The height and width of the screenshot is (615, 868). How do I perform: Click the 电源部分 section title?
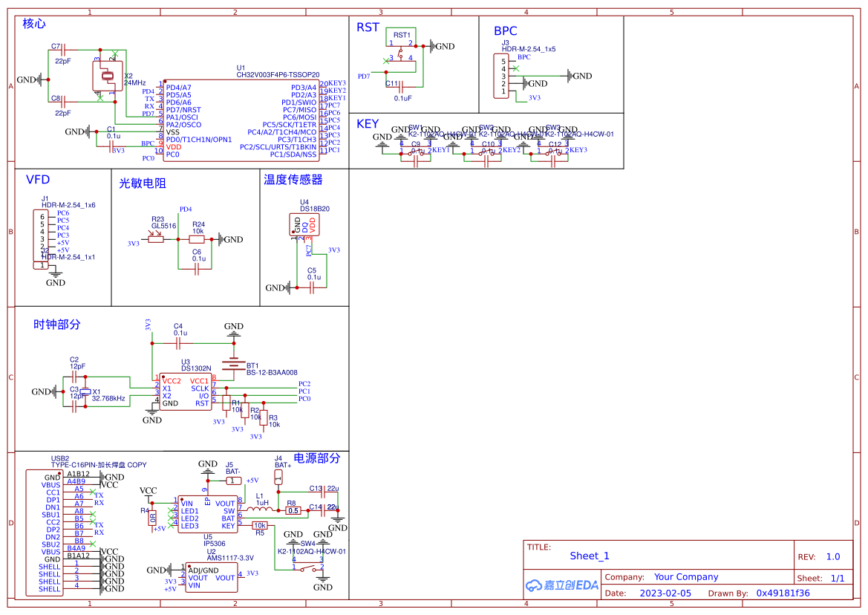pos(316,458)
